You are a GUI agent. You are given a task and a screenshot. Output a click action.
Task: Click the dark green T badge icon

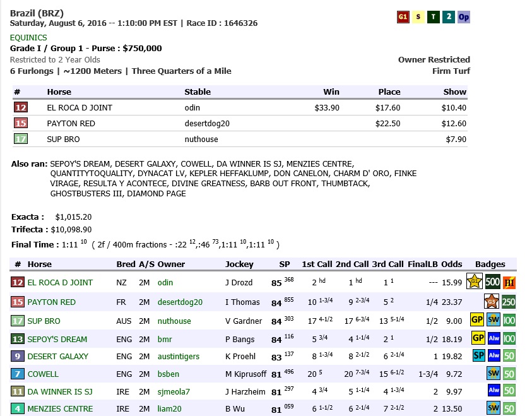(434, 17)
